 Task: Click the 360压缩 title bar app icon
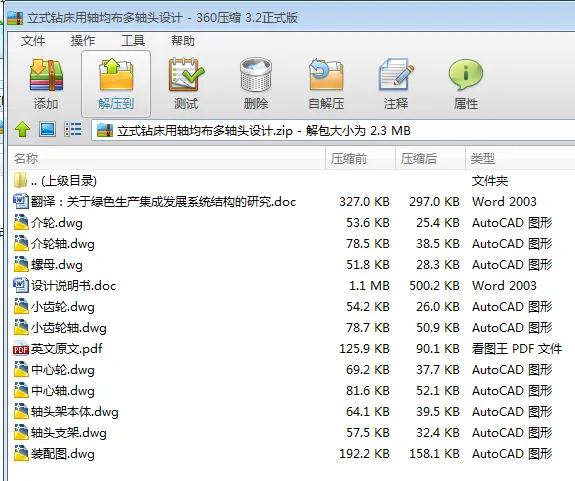(x=15, y=18)
